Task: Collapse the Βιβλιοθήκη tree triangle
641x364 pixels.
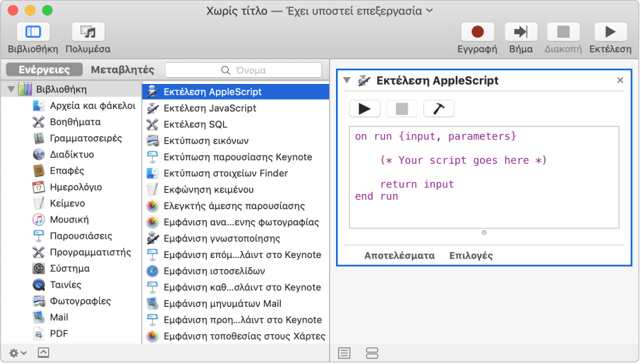Action: tap(11, 89)
